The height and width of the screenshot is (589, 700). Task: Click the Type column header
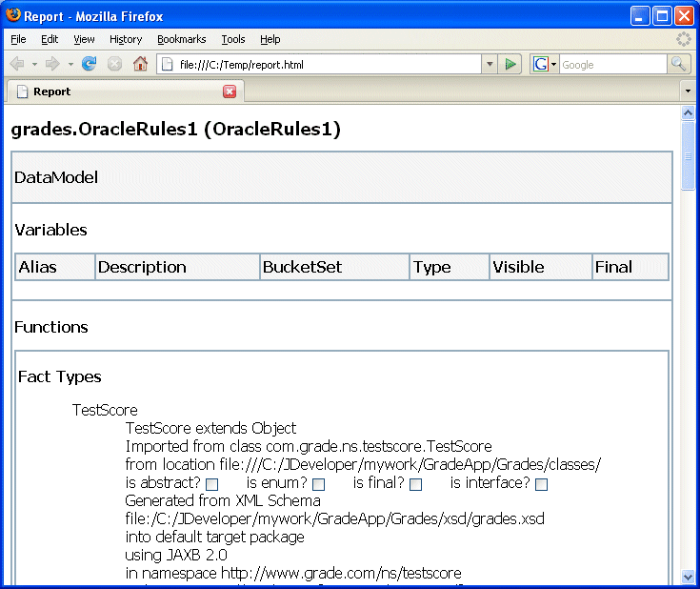tap(450, 267)
